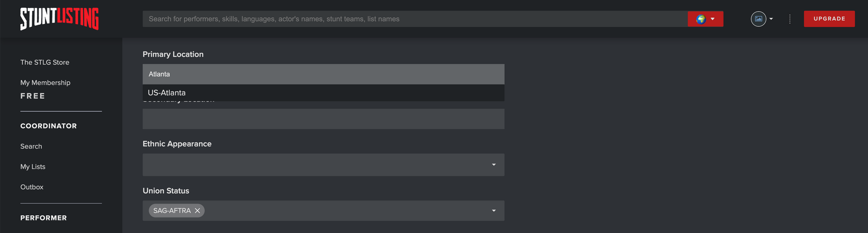Expand the Ethnic Appearance dropdown arrow
Image resolution: width=868 pixels, height=233 pixels.
pos(493,165)
